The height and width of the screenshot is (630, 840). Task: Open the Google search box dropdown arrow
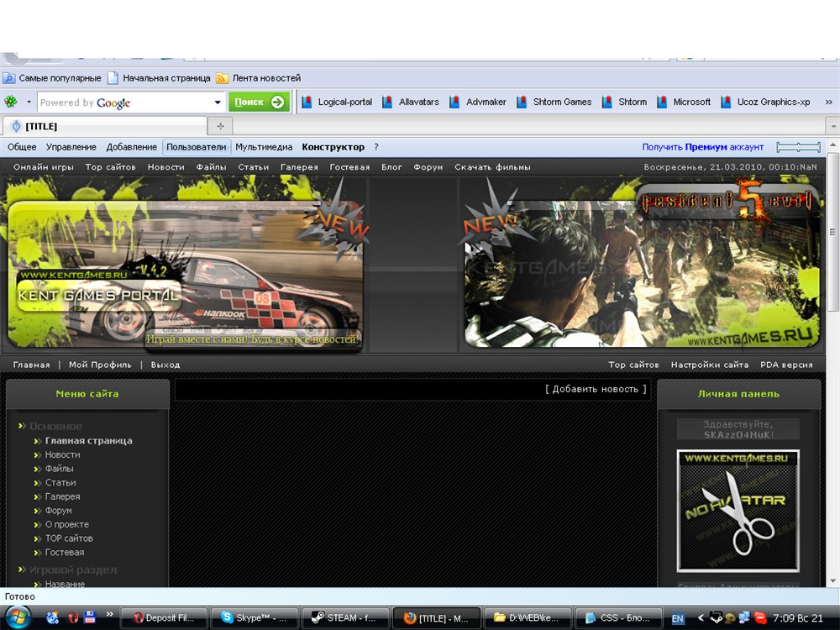[218, 102]
